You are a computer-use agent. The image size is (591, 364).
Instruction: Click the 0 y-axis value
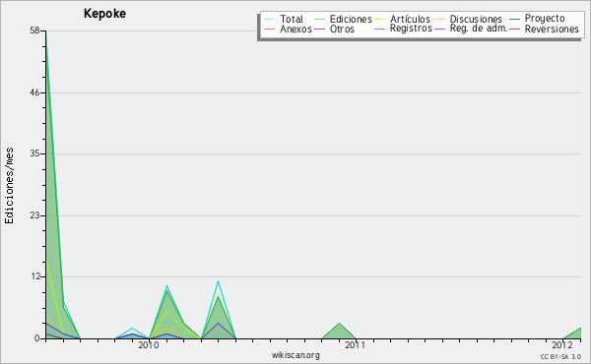[x=37, y=338]
